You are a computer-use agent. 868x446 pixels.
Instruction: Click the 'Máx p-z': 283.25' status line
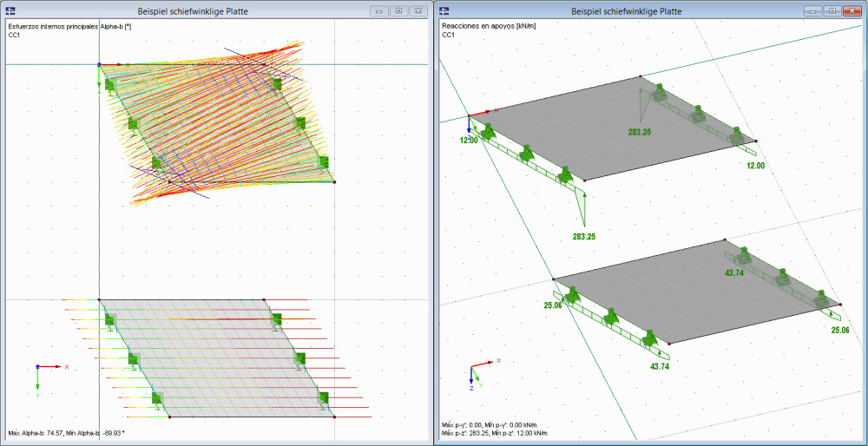coord(496,433)
